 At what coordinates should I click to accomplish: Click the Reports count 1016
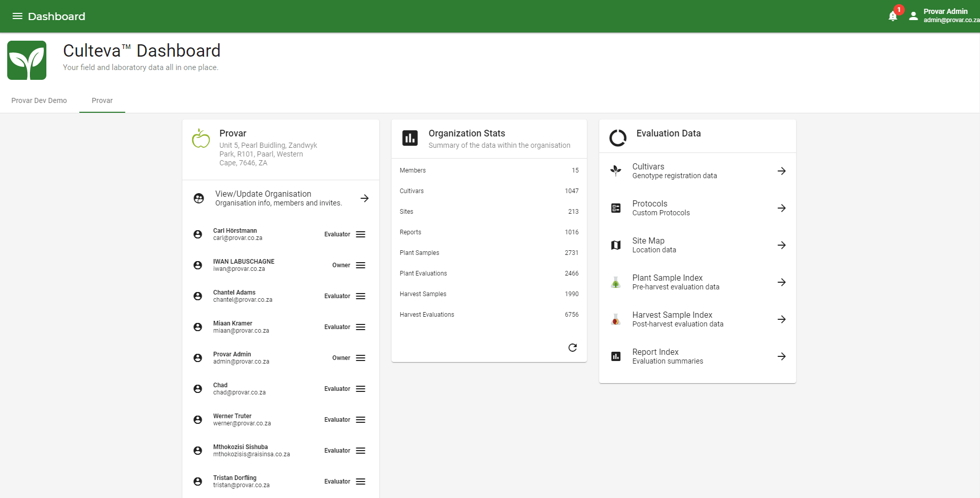(571, 232)
